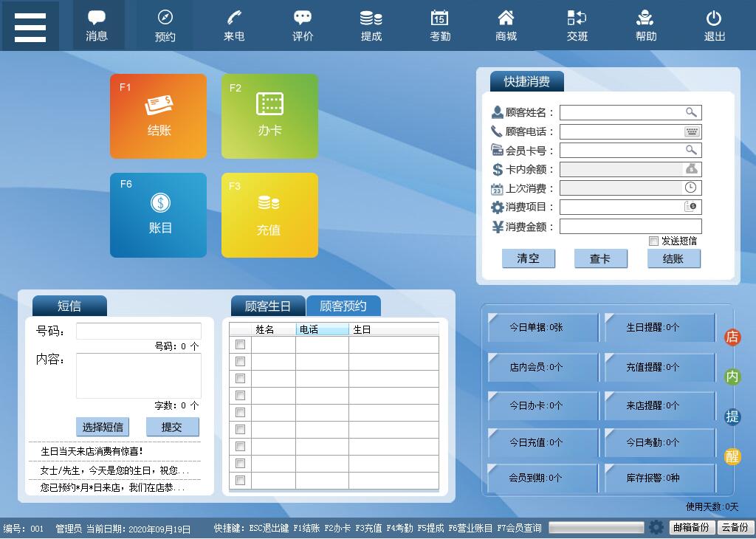Open the 来电 incoming call feature
756x539 pixels.
pyautogui.click(x=233, y=25)
